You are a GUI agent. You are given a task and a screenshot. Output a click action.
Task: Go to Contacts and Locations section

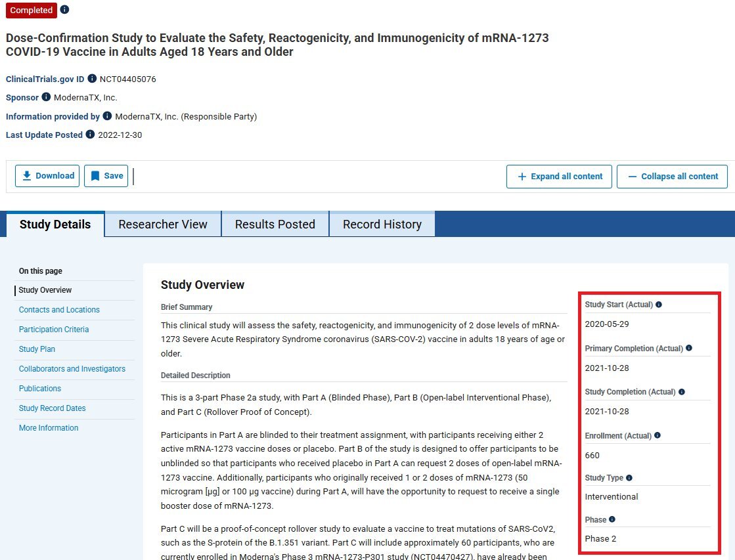59,310
